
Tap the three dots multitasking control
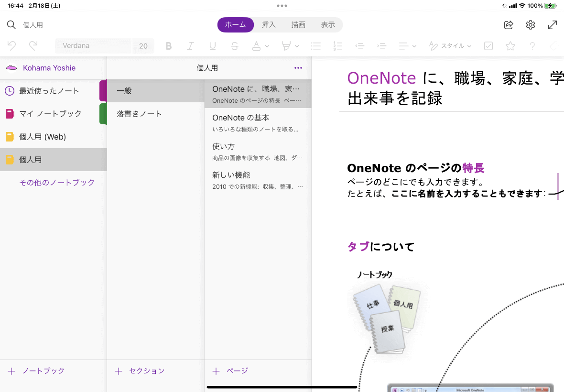tap(282, 6)
